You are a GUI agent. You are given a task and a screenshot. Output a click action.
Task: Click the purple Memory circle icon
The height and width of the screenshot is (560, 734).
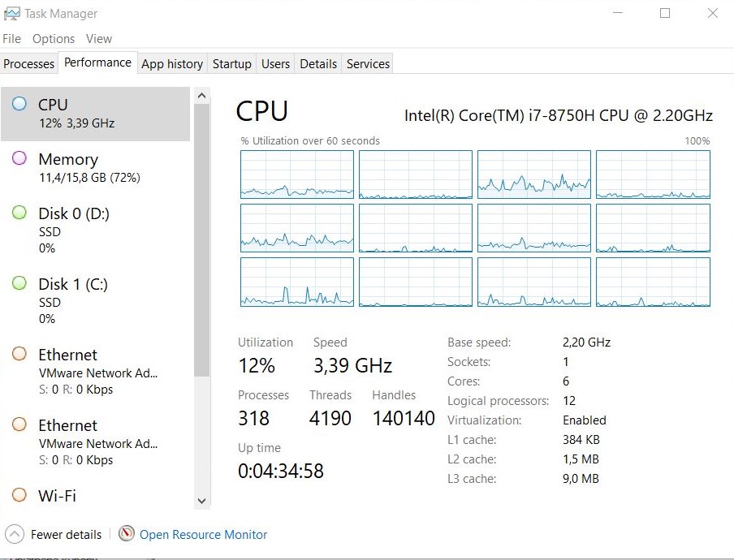pos(19,159)
